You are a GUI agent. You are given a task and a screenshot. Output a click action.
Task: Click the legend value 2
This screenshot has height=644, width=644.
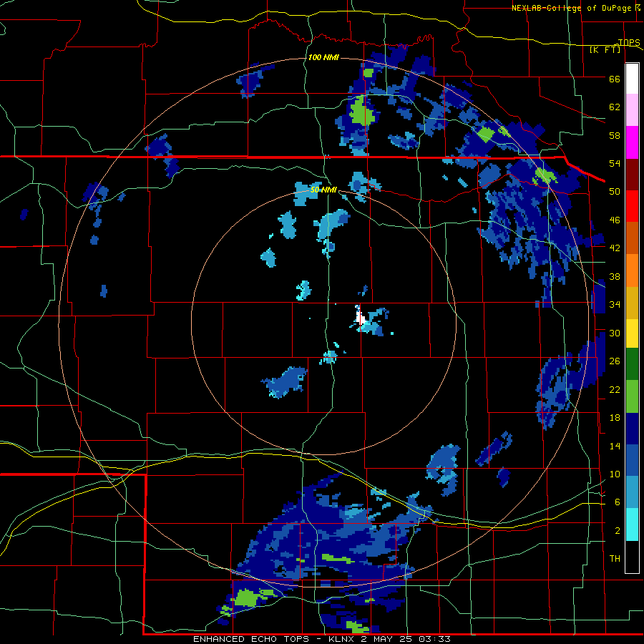point(618,531)
